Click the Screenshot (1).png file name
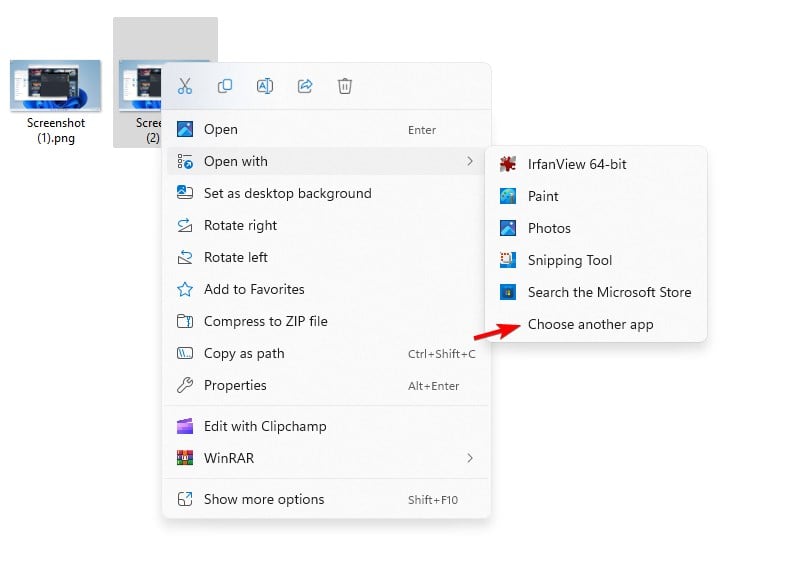811x565 pixels. pos(56,130)
